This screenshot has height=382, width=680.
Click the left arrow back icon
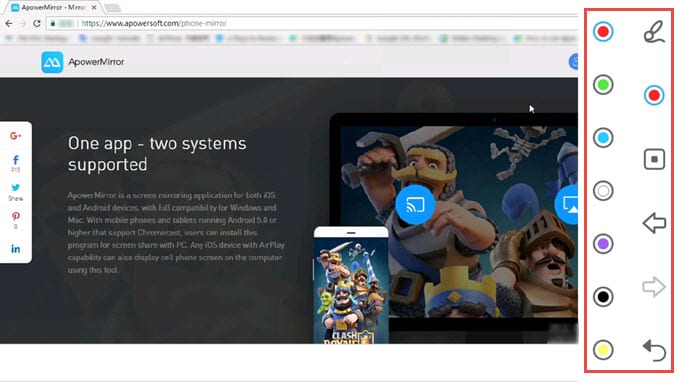654,223
